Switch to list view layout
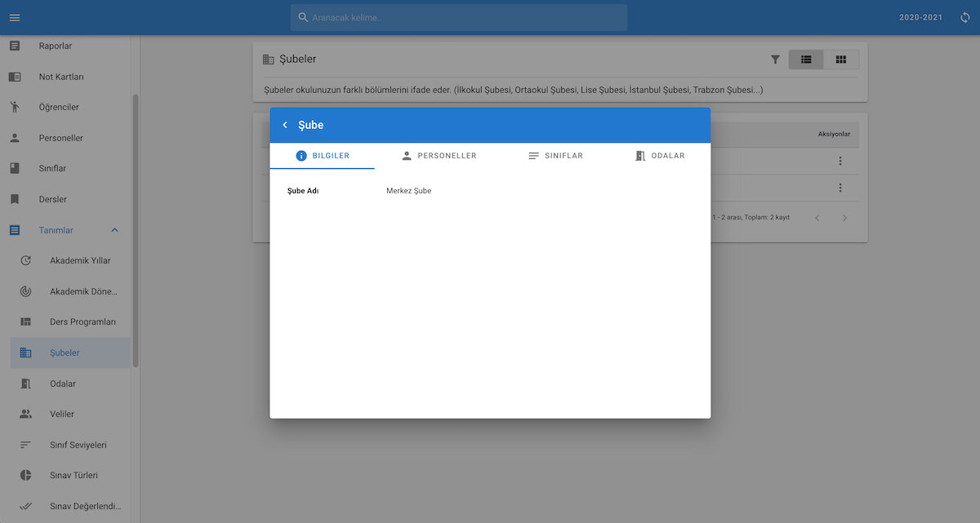980x523 pixels. point(806,60)
